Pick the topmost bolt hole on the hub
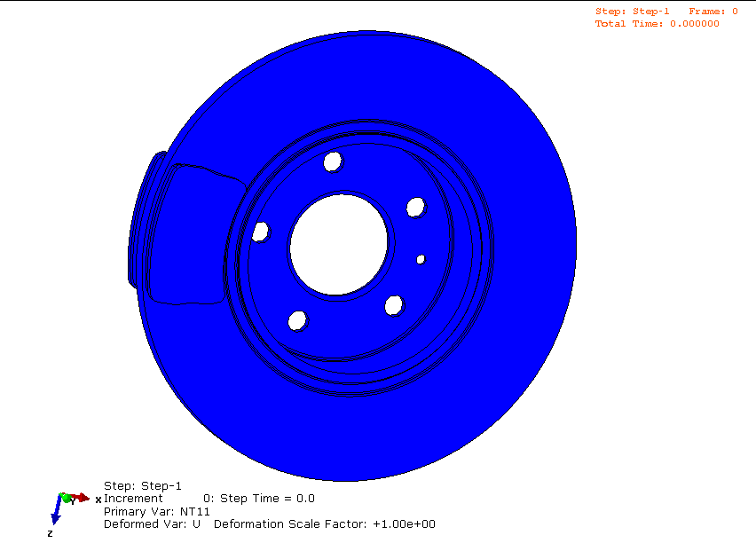Image resolution: width=756 pixels, height=543 pixels. [x=333, y=161]
